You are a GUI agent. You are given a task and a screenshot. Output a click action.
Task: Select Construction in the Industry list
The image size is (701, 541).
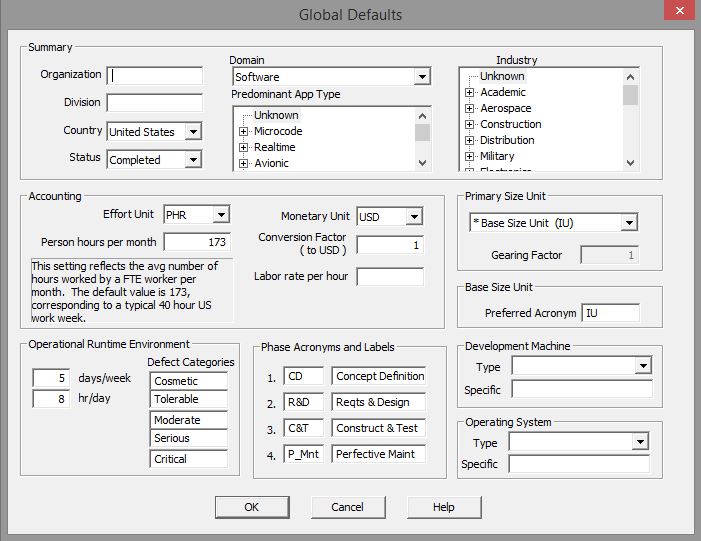(511, 124)
